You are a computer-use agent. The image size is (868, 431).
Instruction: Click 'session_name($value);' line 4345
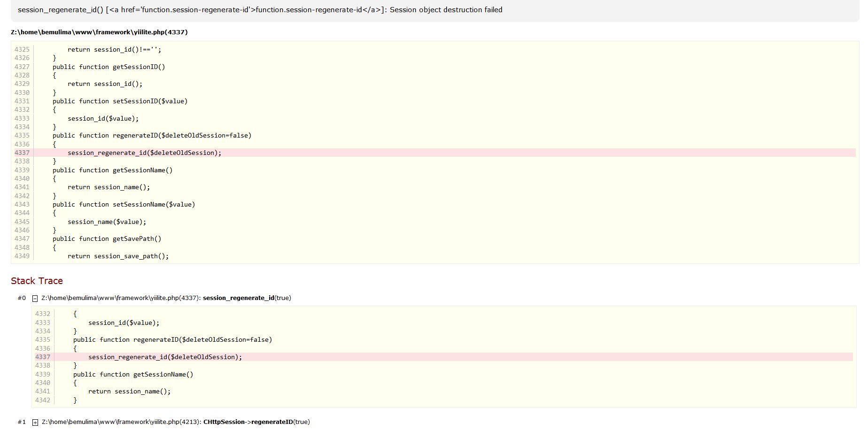click(107, 222)
